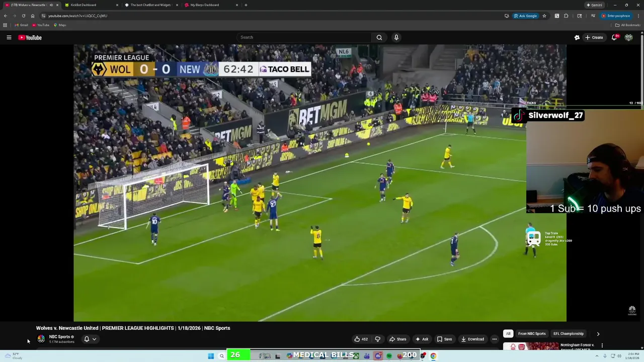Focus the YouTube search box
Image resolution: width=644 pixels, height=362 pixels.
304,37
